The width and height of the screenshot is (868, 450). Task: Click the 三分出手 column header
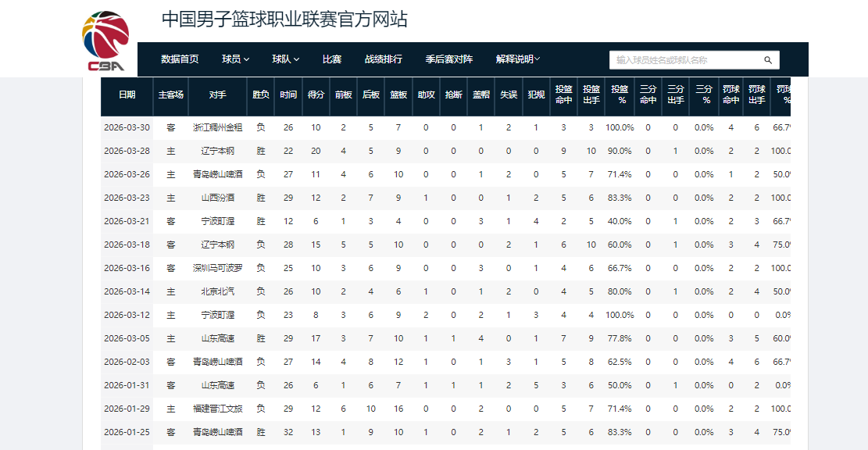tap(675, 95)
